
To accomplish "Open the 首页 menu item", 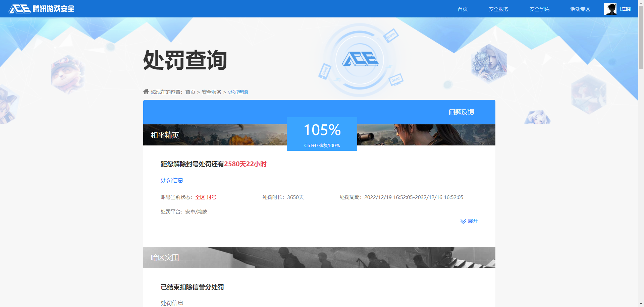I will click(462, 9).
